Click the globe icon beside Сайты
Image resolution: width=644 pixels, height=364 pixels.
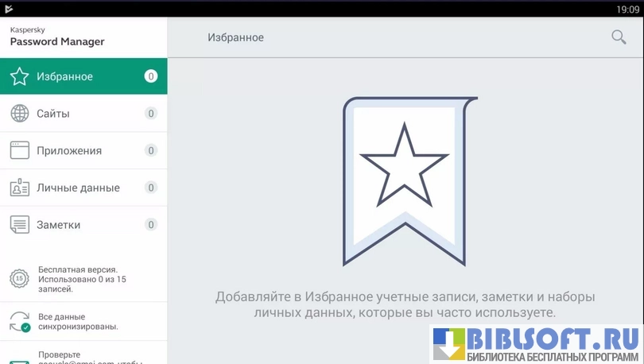20,114
